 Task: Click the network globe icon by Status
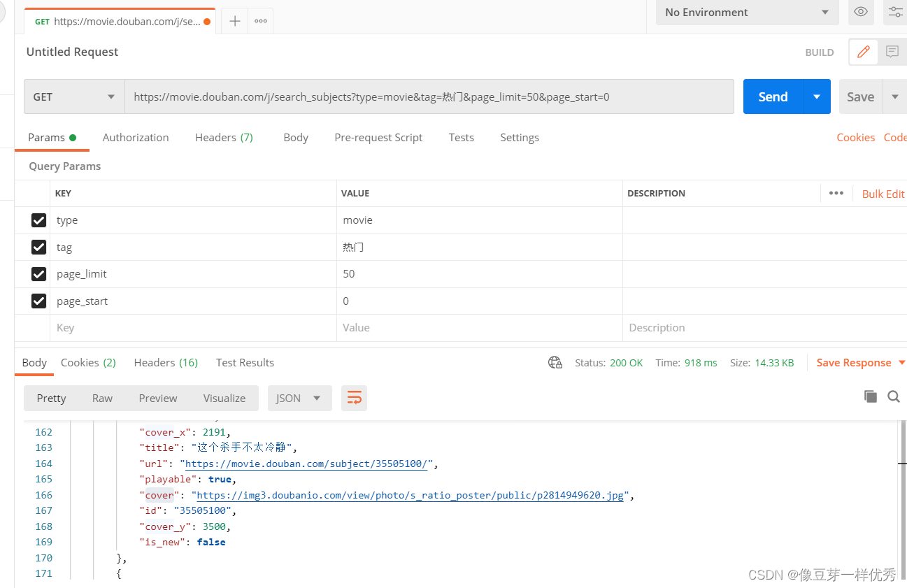coord(555,362)
